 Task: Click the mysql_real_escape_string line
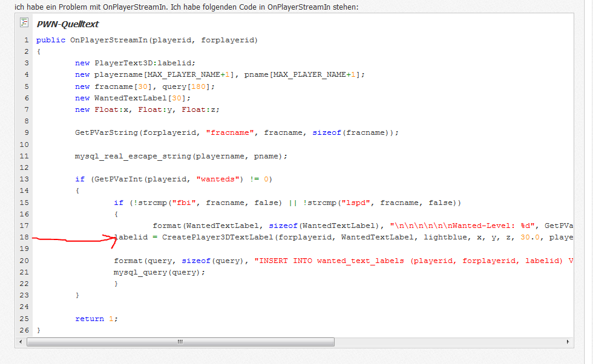(x=181, y=156)
